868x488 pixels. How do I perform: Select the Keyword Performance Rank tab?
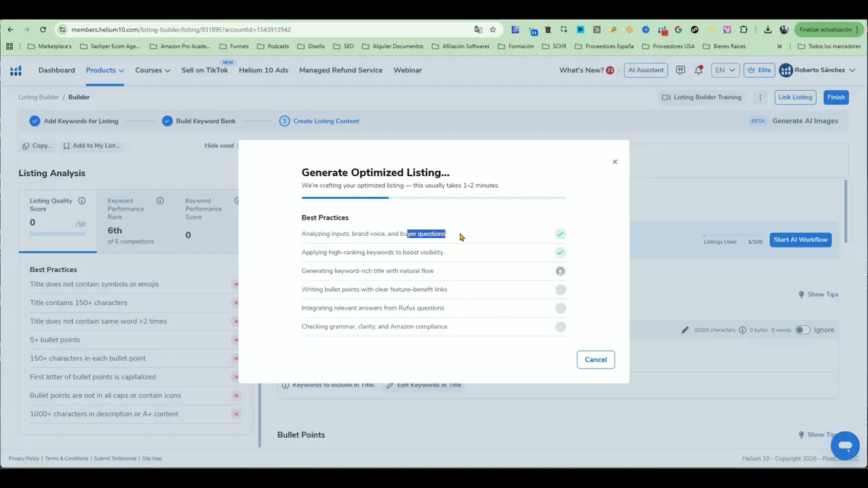click(136, 220)
